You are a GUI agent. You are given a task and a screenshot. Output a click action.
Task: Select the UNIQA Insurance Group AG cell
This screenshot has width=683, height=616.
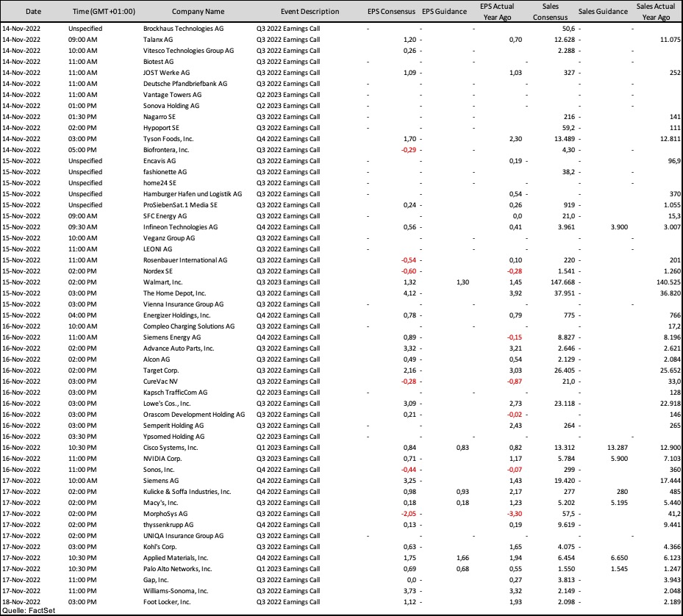pos(183,537)
